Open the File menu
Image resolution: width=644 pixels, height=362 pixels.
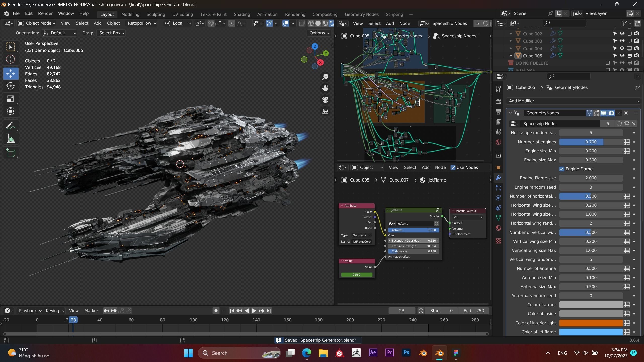pyautogui.click(x=16, y=13)
